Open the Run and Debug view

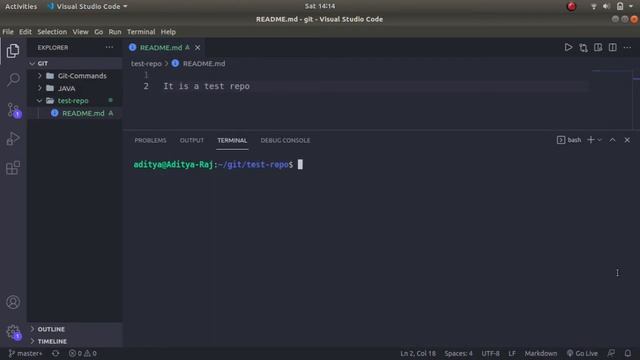point(13,139)
